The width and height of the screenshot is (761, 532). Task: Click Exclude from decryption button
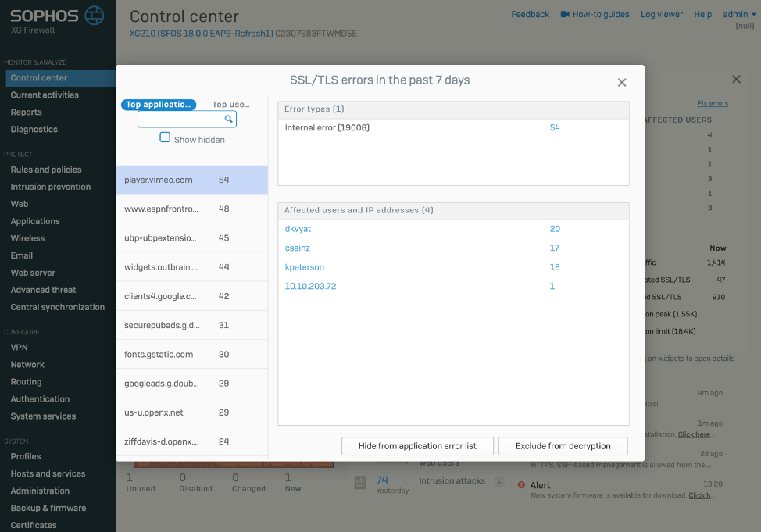pos(563,446)
